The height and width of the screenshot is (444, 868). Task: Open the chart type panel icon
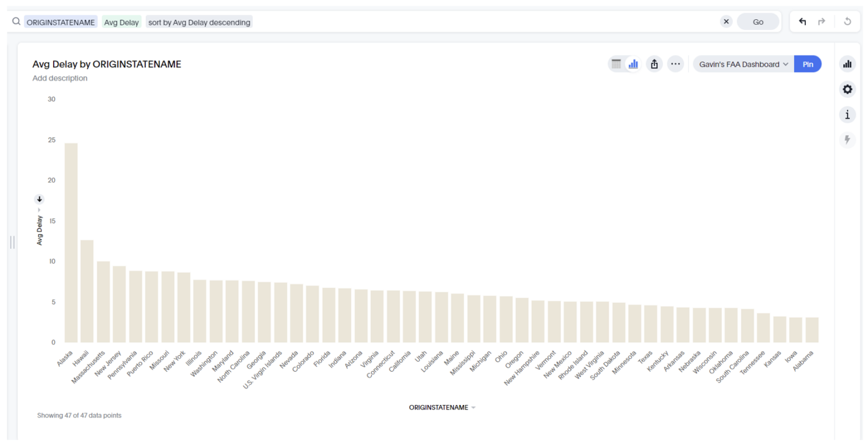847,64
